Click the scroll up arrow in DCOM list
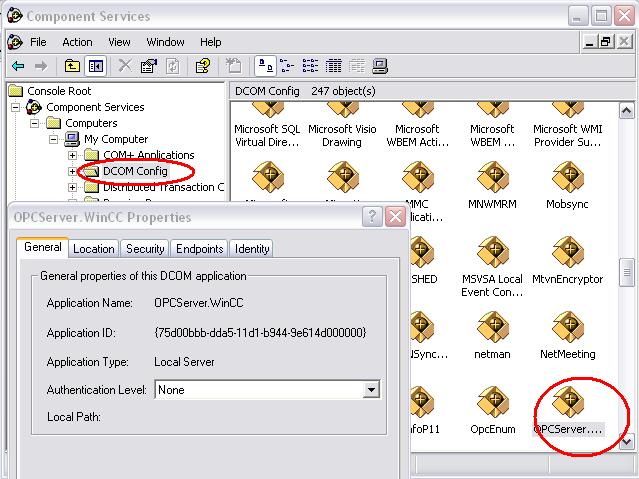The width and height of the screenshot is (639, 479). (x=626, y=110)
